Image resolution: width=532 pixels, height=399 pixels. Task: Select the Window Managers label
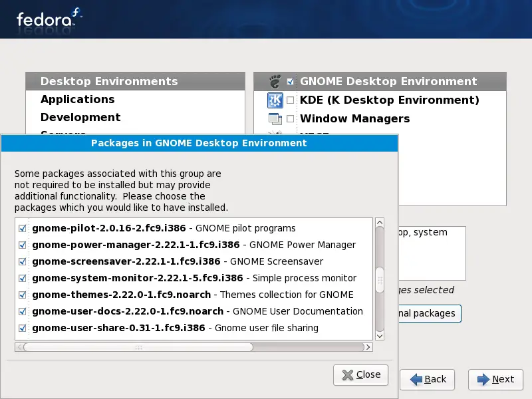[x=355, y=119]
